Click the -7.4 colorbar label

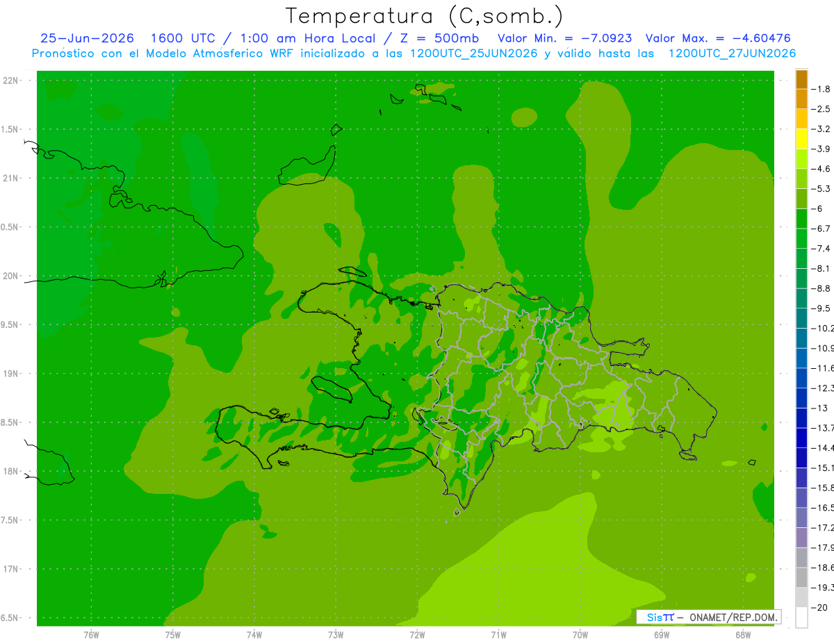[822, 249]
